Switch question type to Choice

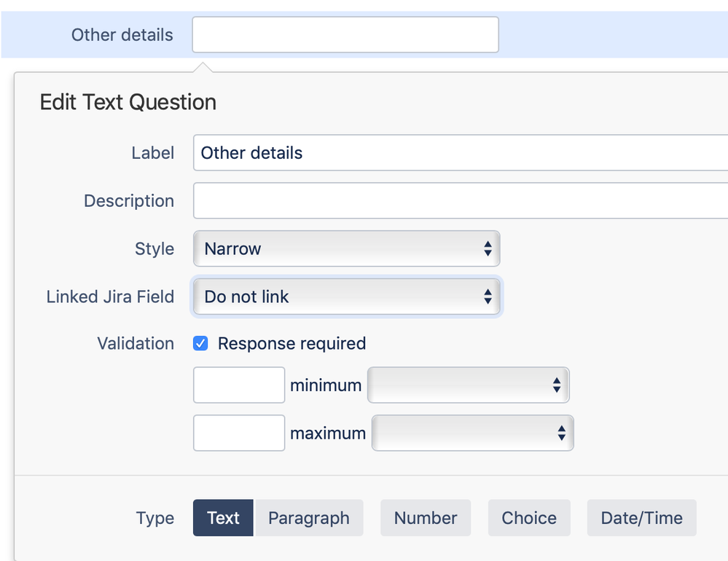[x=529, y=518]
